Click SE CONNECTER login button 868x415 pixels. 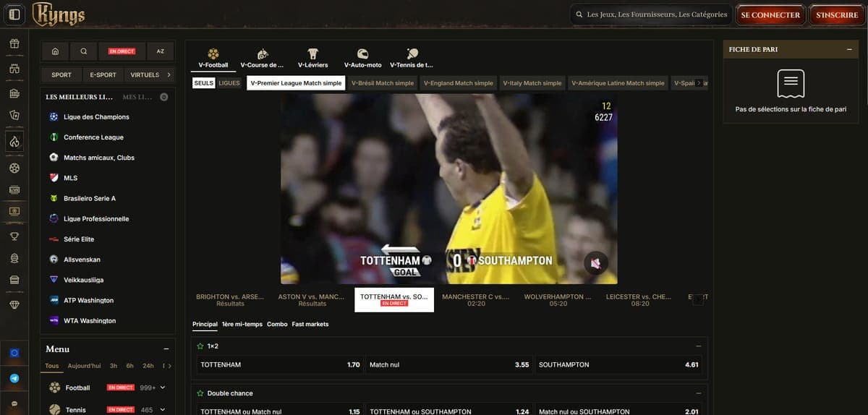point(770,14)
